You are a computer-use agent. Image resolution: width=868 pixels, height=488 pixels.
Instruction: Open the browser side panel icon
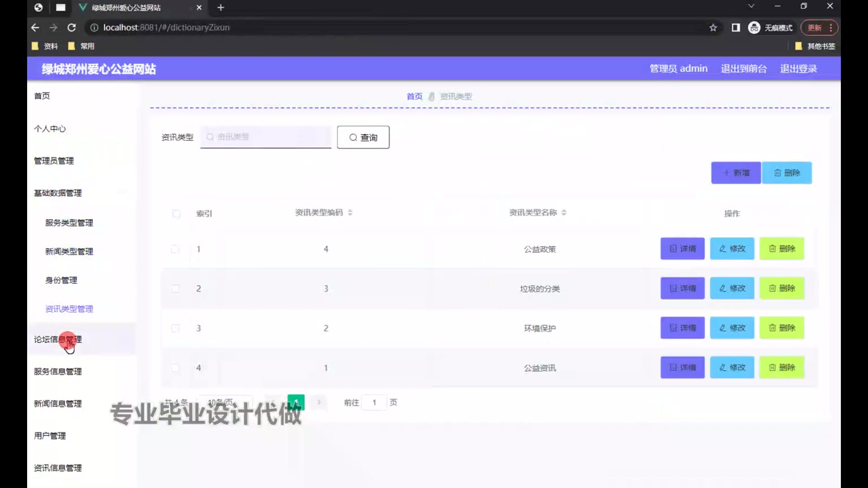[x=736, y=28]
